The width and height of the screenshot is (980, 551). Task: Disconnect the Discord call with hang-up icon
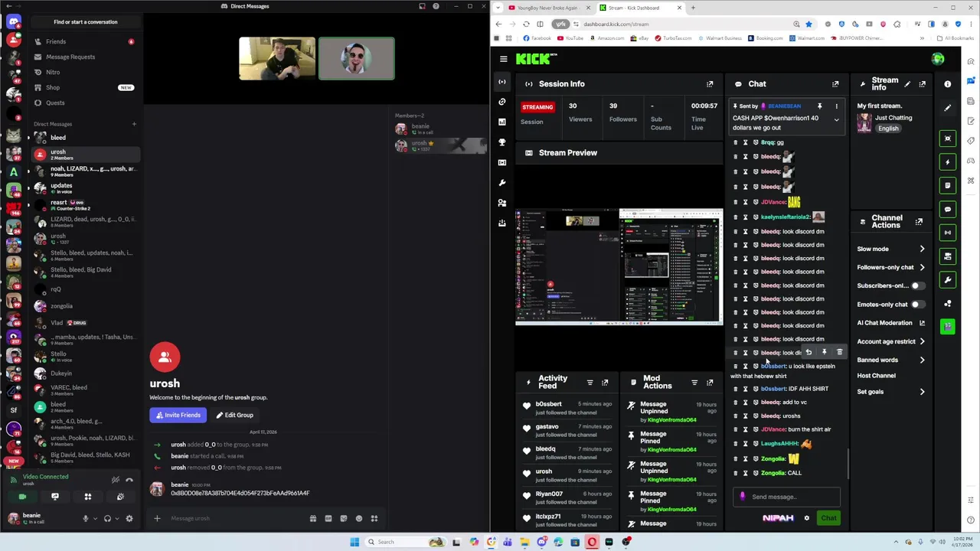129,480
